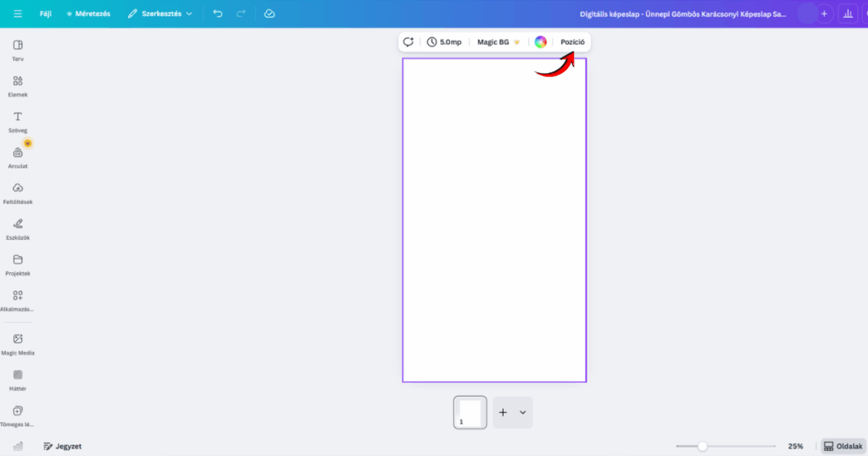Open the hamburger main menu
This screenshot has height=456, width=868.
coord(18,14)
